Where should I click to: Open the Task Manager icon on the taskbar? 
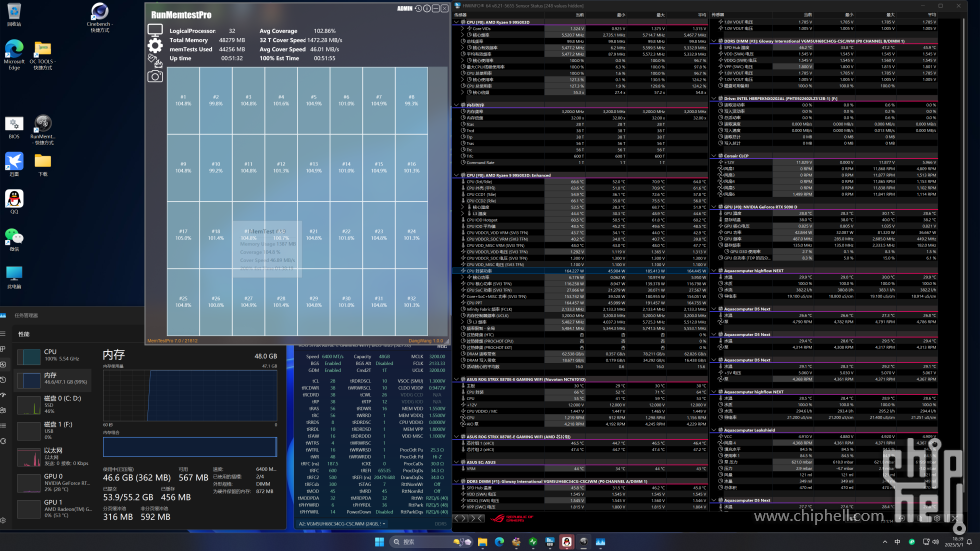pos(600,542)
